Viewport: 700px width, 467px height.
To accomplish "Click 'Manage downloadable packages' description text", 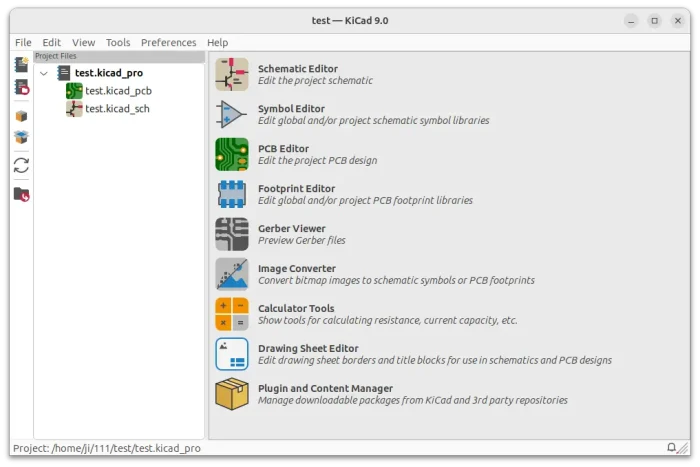I will tap(412, 400).
